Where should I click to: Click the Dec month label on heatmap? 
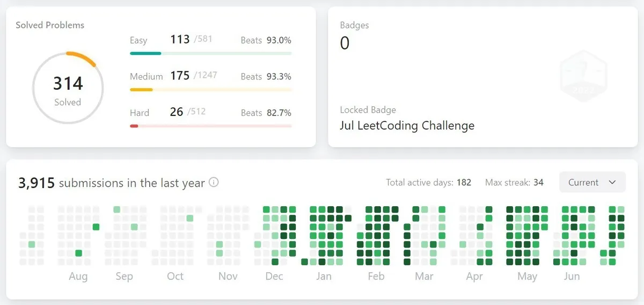point(274,277)
